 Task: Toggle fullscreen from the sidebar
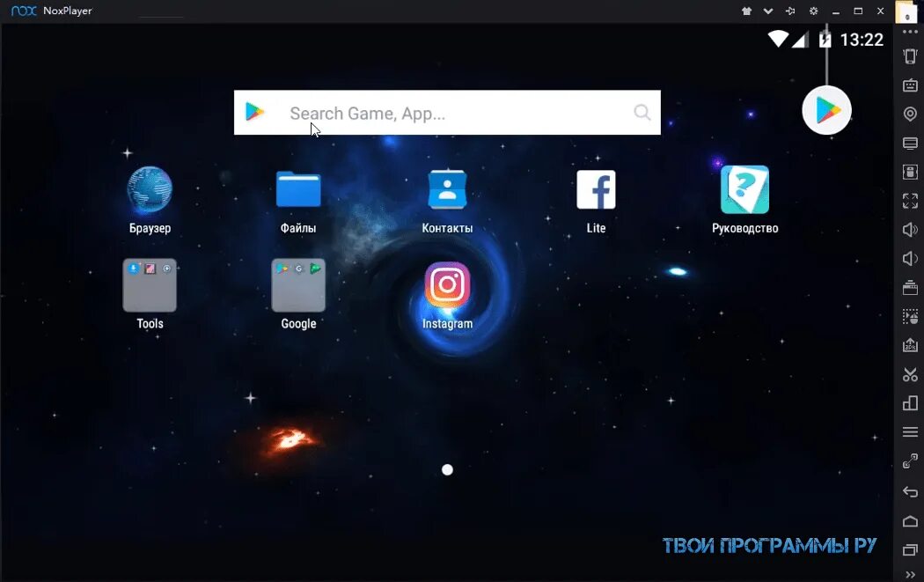910,201
